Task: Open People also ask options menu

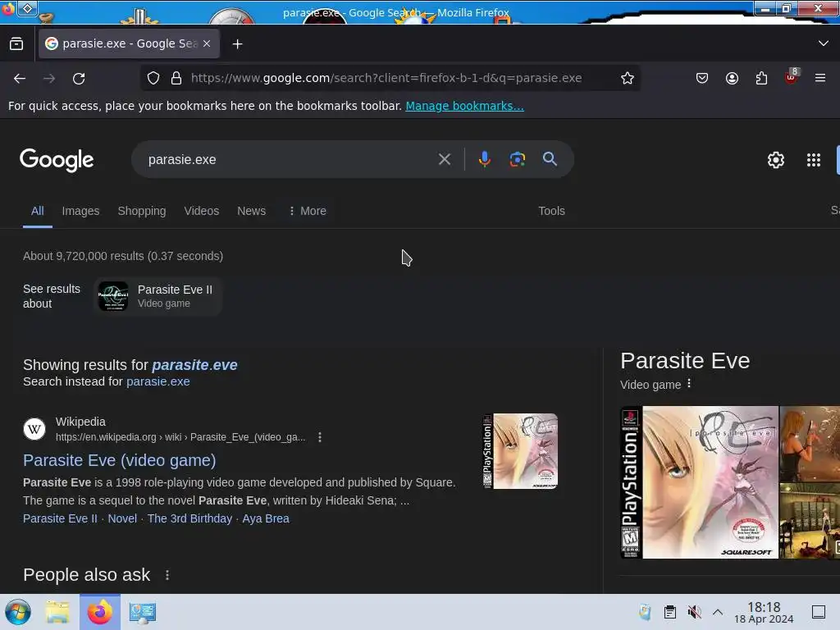Action: tap(167, 575)
